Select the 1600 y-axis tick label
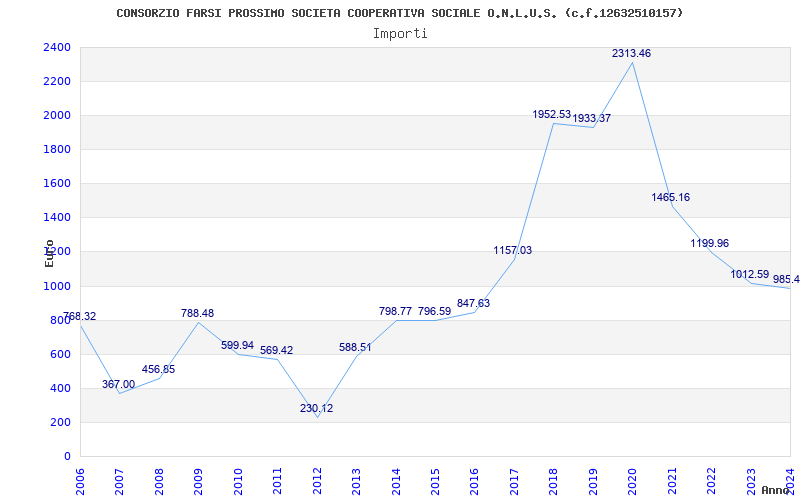This screenshot has width=800, height=500. click(x=57, y=184)
